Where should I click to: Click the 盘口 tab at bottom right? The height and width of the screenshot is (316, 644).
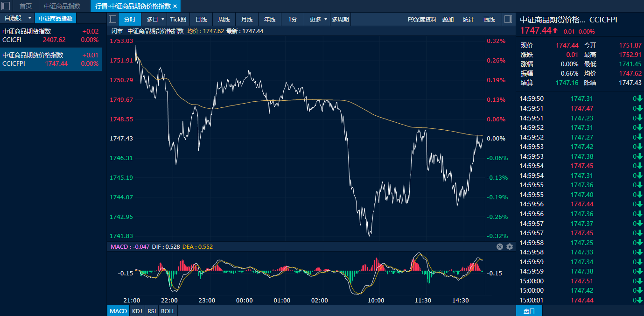coord(529,311)
